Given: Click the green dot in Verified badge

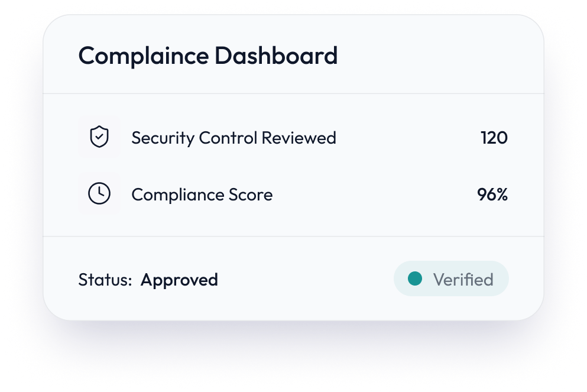Looking at the screenshot, I should click(x=415, y=279).
